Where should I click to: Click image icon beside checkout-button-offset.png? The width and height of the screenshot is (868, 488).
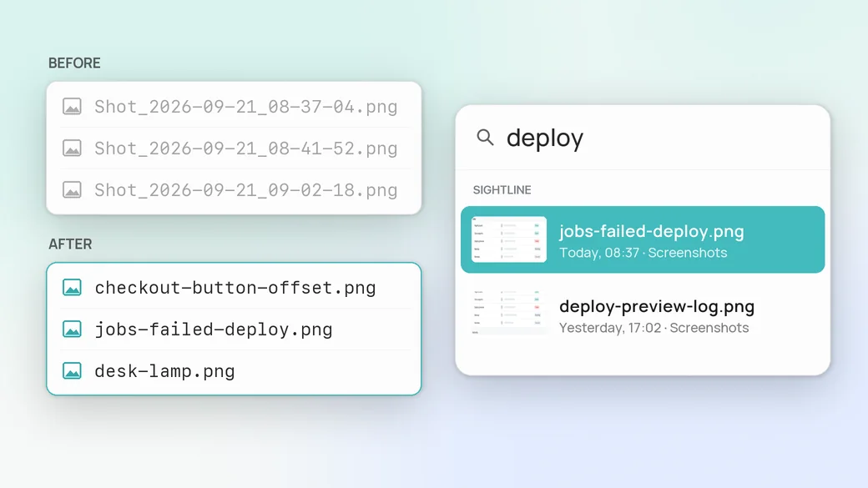pyautogui.click(x=72, y=288)
